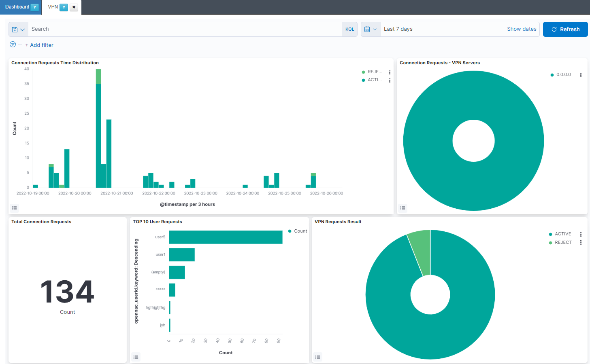Toggle the REJECT series in the time distribution legend
The height and width of the screenshot is (364, 590).
(x=375, y=72)
